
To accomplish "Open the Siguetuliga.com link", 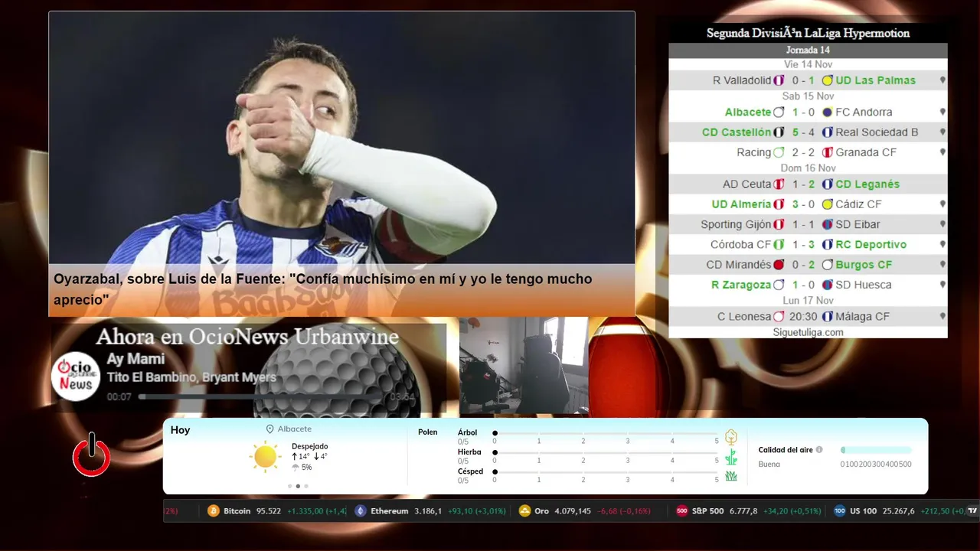I will coord(808,332).
